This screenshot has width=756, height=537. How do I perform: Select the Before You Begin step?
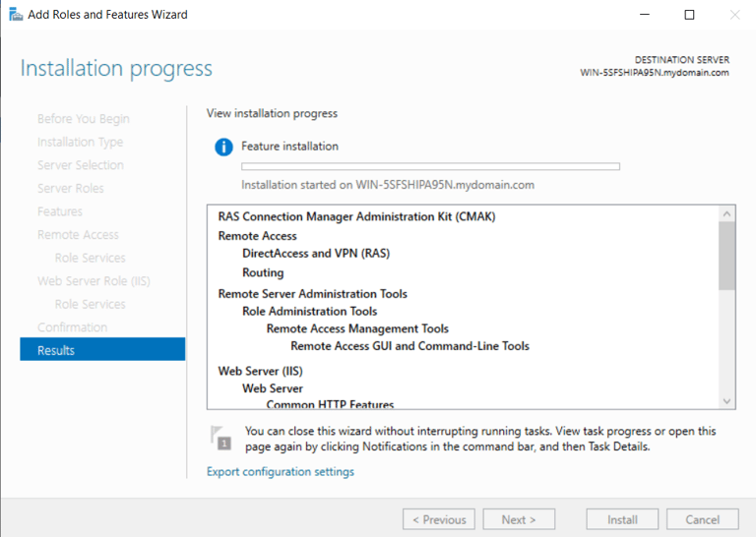(x=84, y=118)
